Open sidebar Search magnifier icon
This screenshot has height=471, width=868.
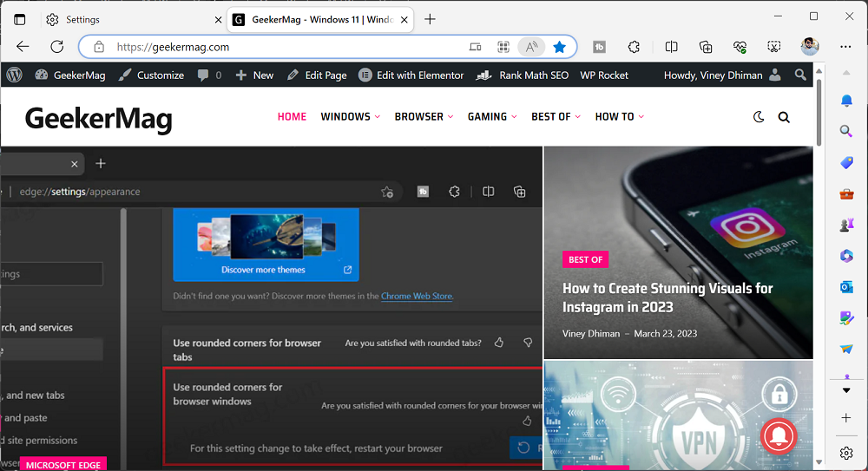[x=846, y=131]
